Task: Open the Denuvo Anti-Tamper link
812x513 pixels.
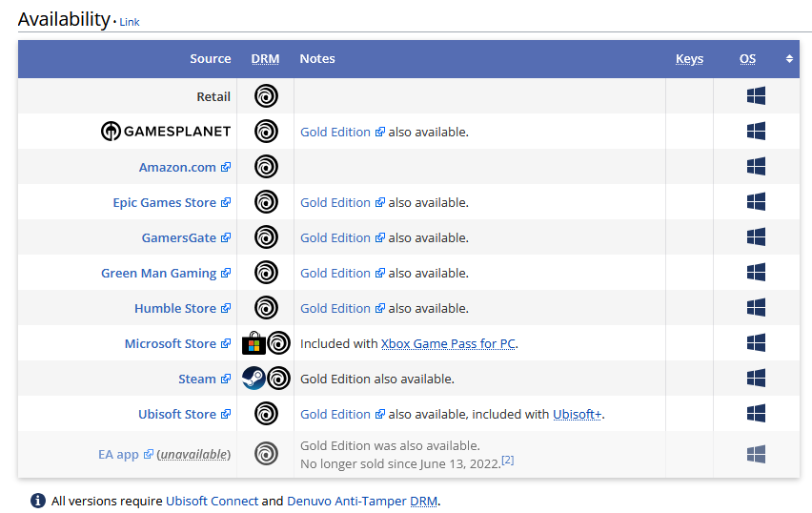Action: pos(347,502)
